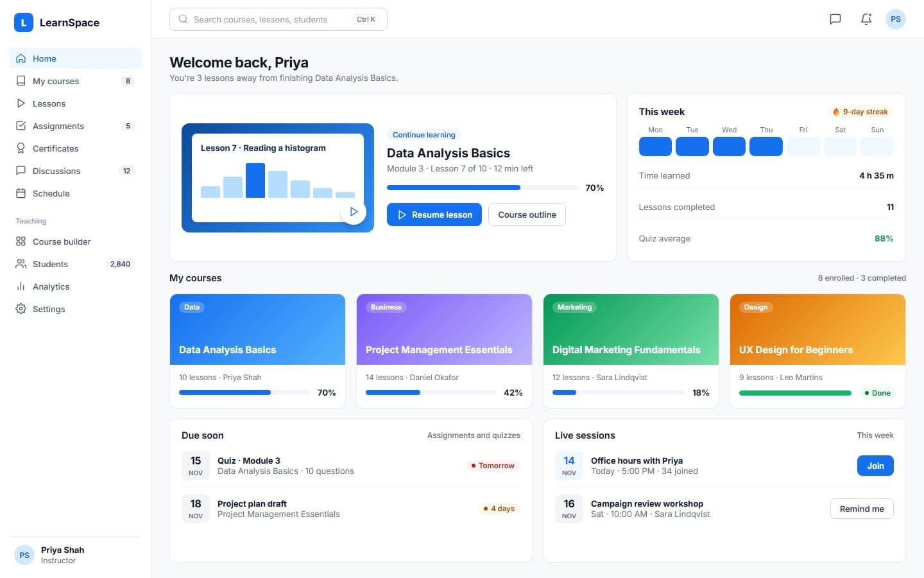Click the Tomorrow due badge
Screen dimensions: 924x578
tap(493, 466)
